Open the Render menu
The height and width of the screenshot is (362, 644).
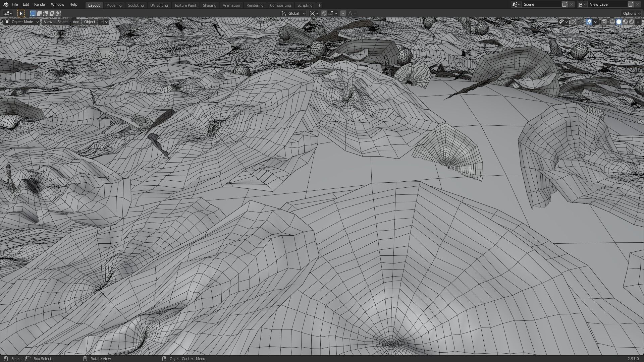tap(40, 5)
